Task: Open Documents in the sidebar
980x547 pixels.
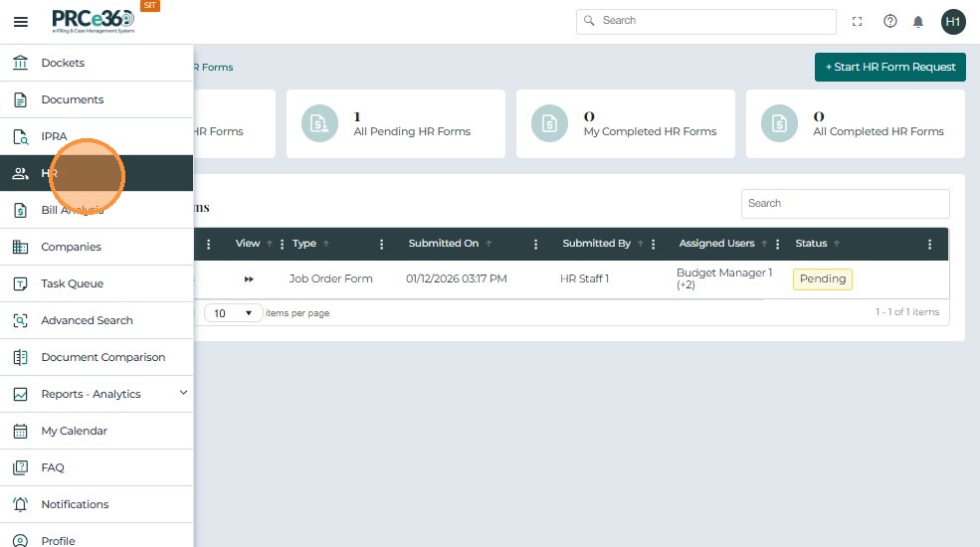Action: pyautogui.click(x=97, y=99)
